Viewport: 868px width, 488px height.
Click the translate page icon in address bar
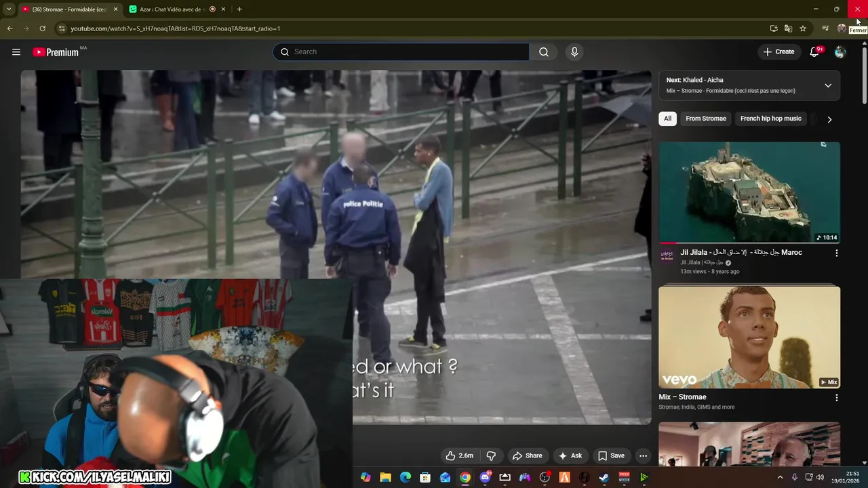[x=788, y=28]
